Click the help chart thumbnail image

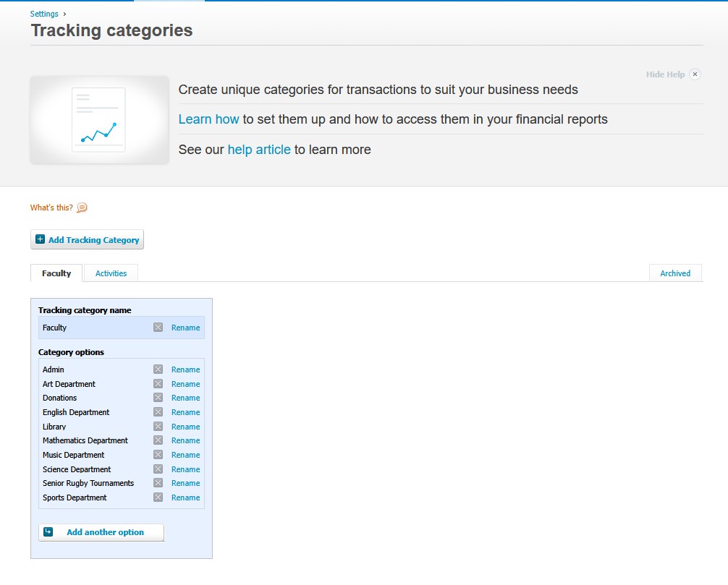[x=99, y=120]
